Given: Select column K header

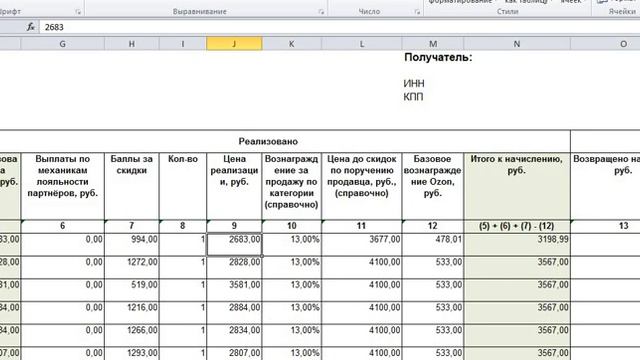Looking at the screenshot, I should tap(291, 44).
